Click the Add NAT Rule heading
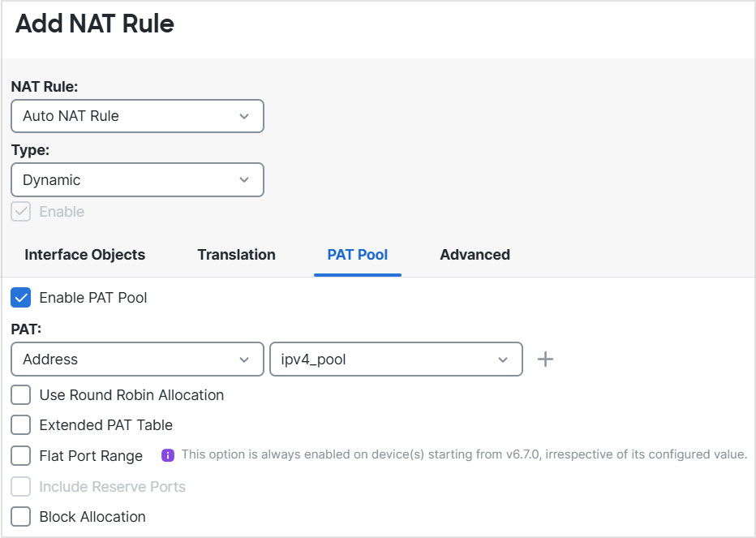Screen dimensions: 756x538 (95, 24)
